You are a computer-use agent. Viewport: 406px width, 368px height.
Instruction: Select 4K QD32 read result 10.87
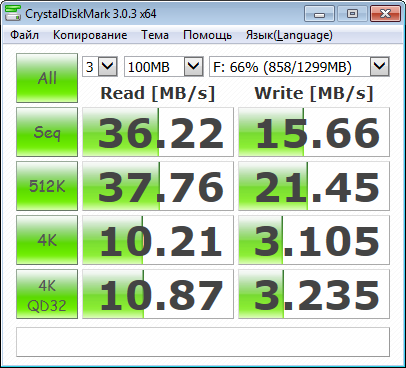(158, 294)
